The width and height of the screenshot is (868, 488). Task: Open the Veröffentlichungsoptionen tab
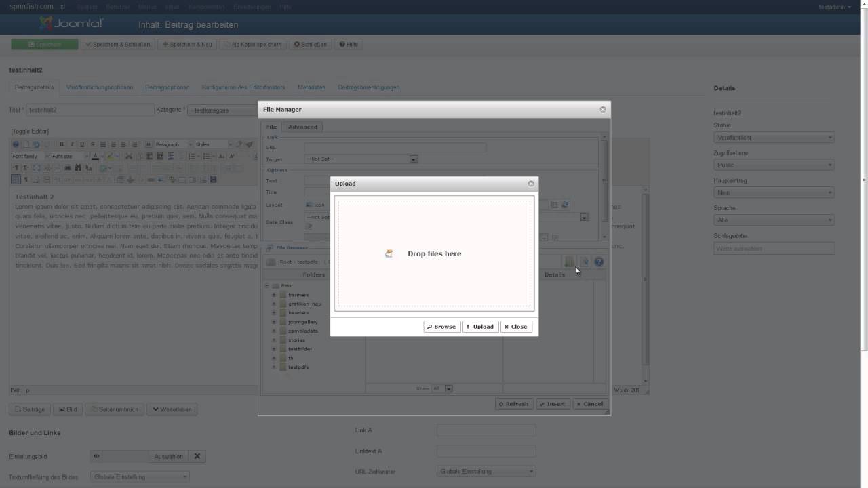[100, 87]
